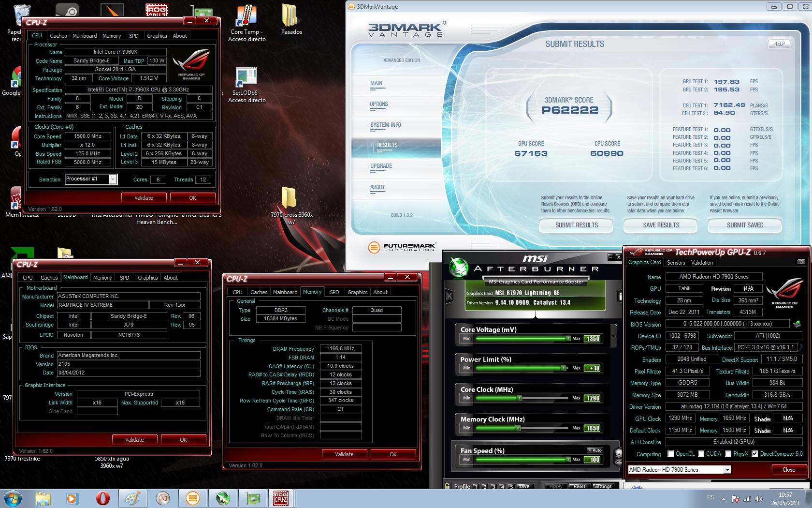Switch to Caches tab in top CPU-Z
The width and height of the screenshot is (812, 508).
58,36
